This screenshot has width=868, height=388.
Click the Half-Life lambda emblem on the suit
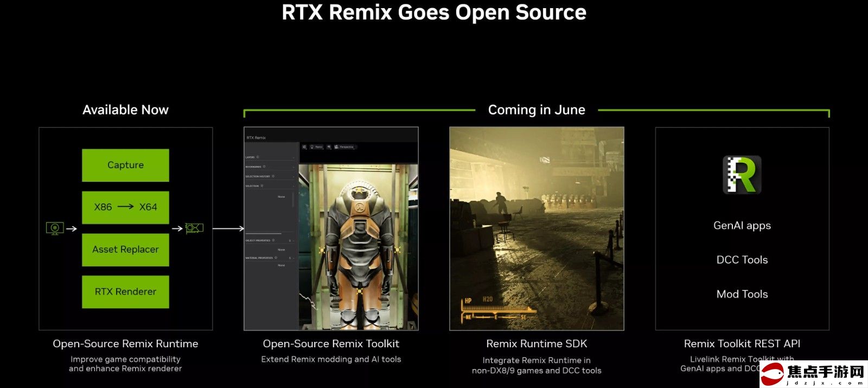tap(360, 207)
